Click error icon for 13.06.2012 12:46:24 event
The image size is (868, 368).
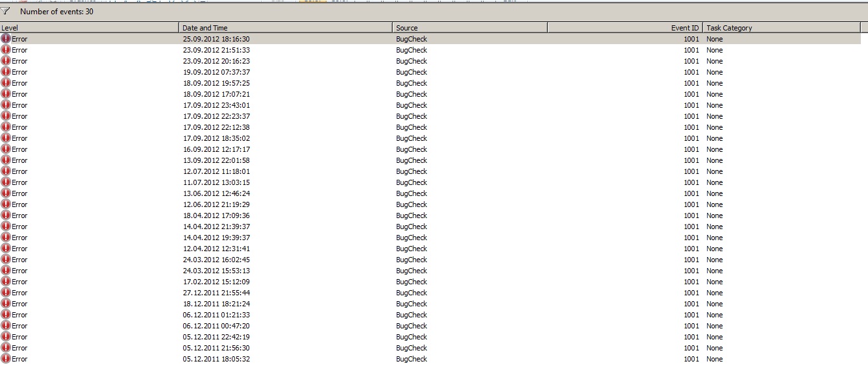pos(6,193)
